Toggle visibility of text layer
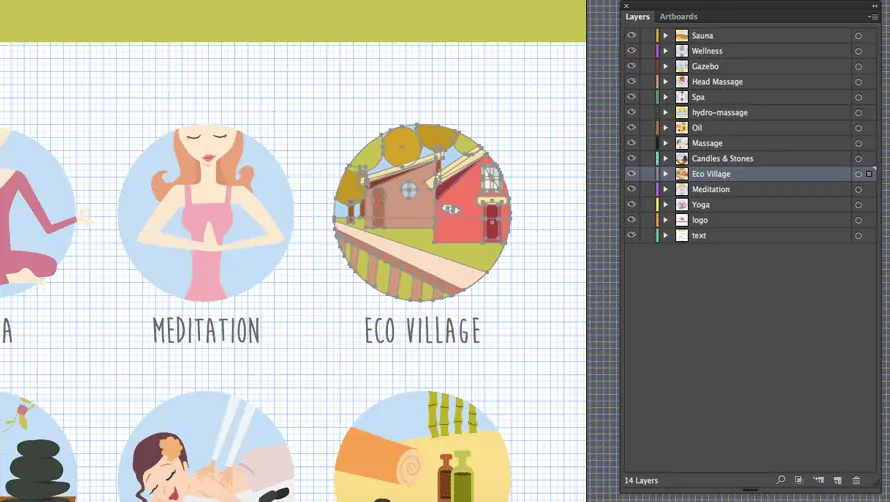This screenshot has height=502, width=890. (x=631, y=235)
